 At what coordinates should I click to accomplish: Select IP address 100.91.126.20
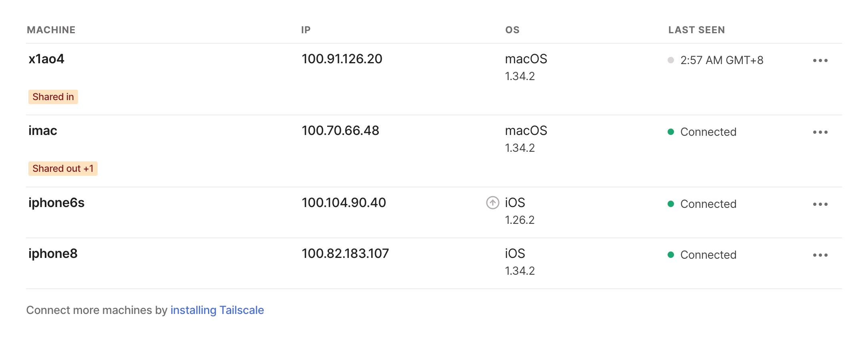coord(342,59)
